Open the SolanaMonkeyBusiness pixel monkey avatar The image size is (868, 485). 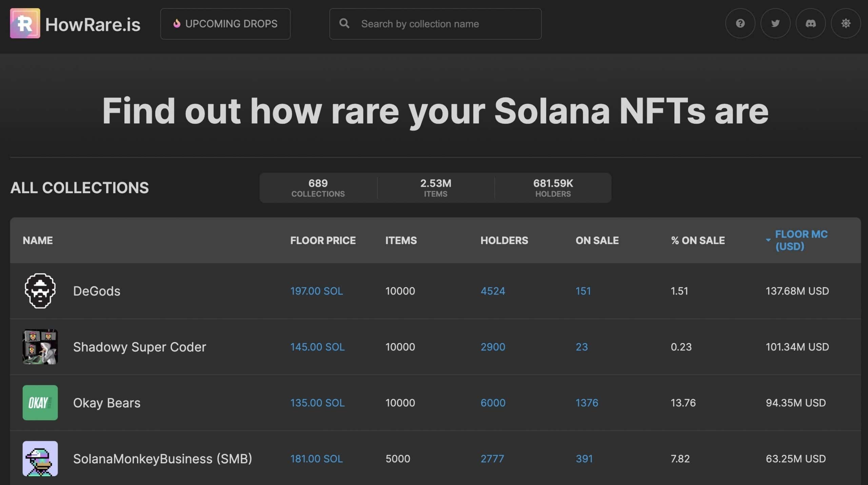click(40, 459)
